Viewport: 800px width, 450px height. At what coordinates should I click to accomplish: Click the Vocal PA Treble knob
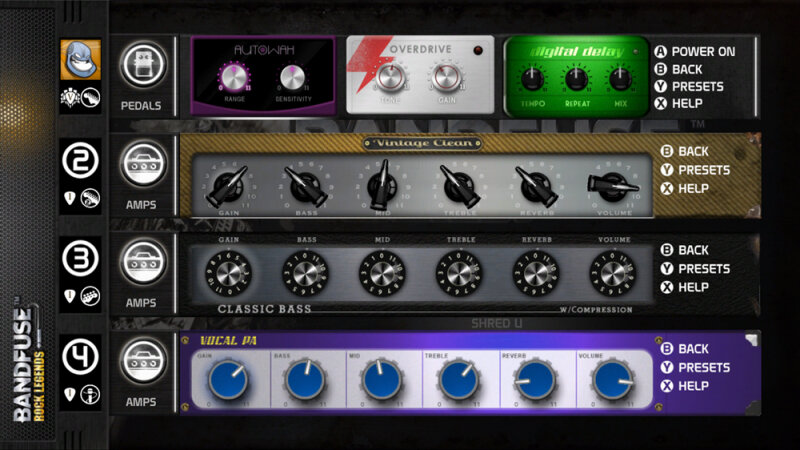(x=459, y=380)
